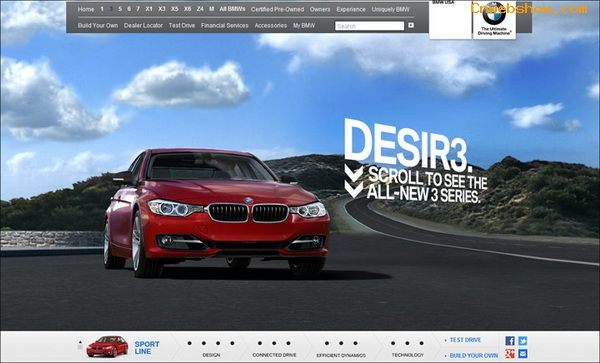Share the page via Twitter icon
Screen dimensions: 600x363
click(x=522, y=341)
